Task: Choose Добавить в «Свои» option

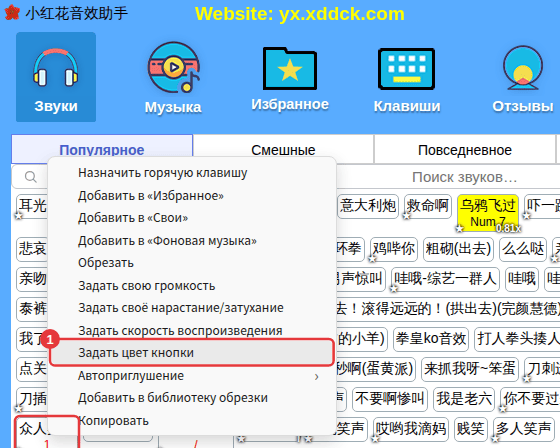Action: point(192,218)
